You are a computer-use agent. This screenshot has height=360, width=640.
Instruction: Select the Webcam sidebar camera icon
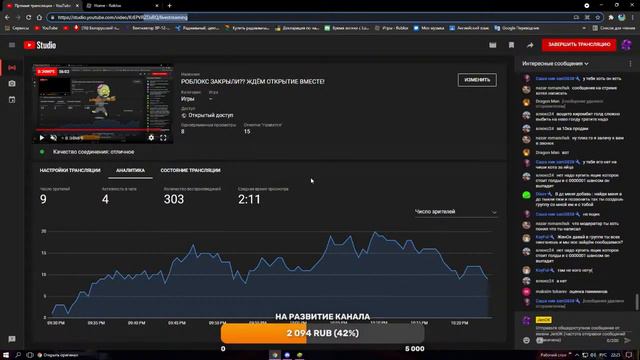pos(12,84)
